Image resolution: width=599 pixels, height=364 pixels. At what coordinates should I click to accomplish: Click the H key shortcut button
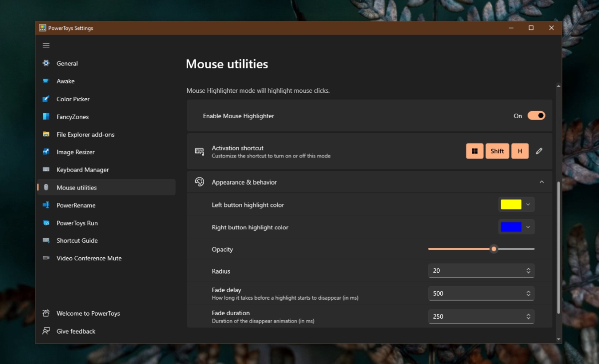(520, 151)
